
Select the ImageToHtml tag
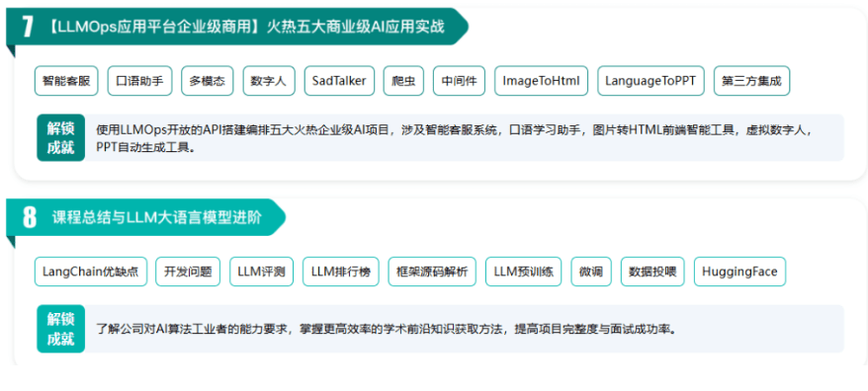(542, 81)
